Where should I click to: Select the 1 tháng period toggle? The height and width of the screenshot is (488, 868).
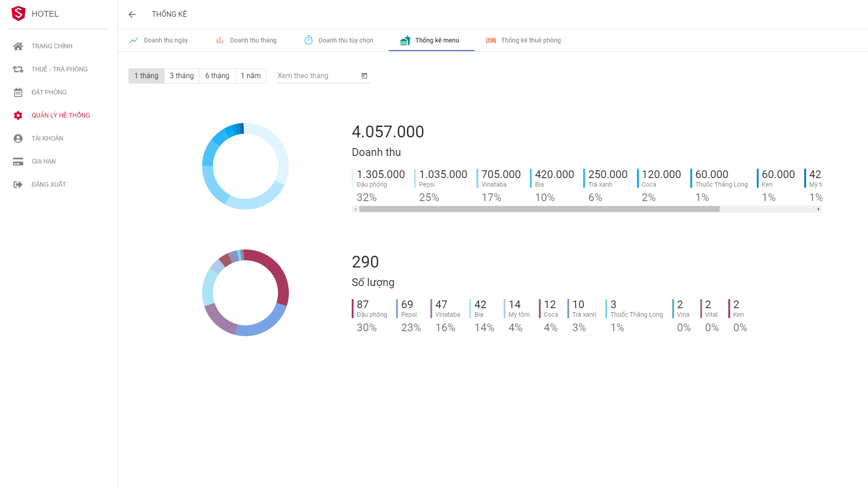click(146, 76)
